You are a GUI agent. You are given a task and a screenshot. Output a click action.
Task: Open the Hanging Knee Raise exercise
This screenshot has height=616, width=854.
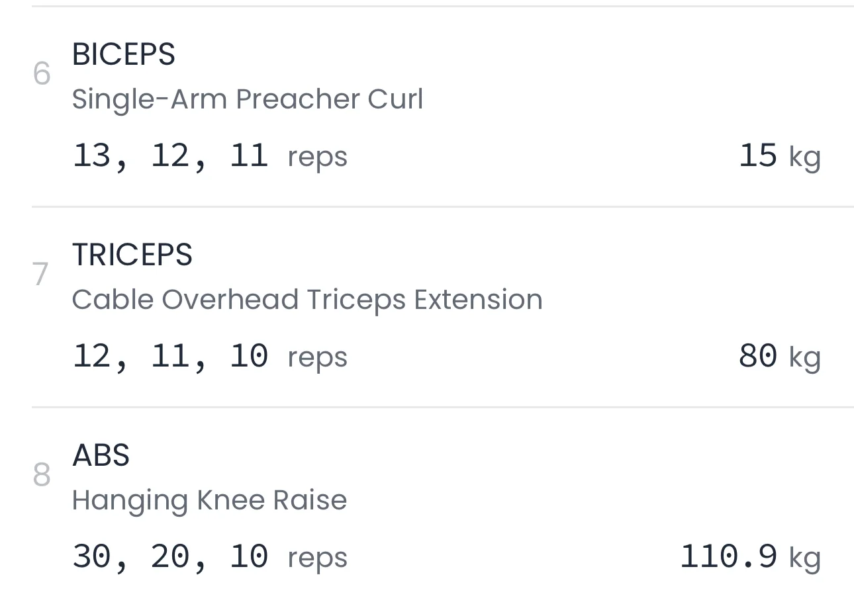tap(209, 500)
